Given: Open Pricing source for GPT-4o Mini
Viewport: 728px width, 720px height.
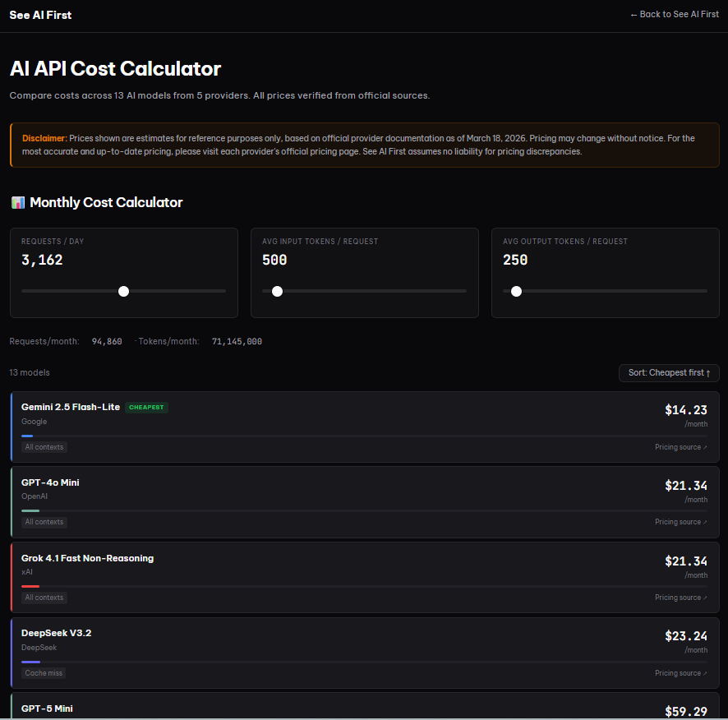Looking at the screenshot, I should (680, 522).
